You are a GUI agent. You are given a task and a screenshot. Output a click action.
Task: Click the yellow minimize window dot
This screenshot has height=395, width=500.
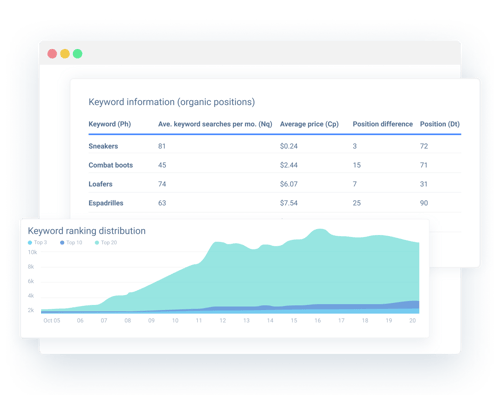[x=65, y=54]
